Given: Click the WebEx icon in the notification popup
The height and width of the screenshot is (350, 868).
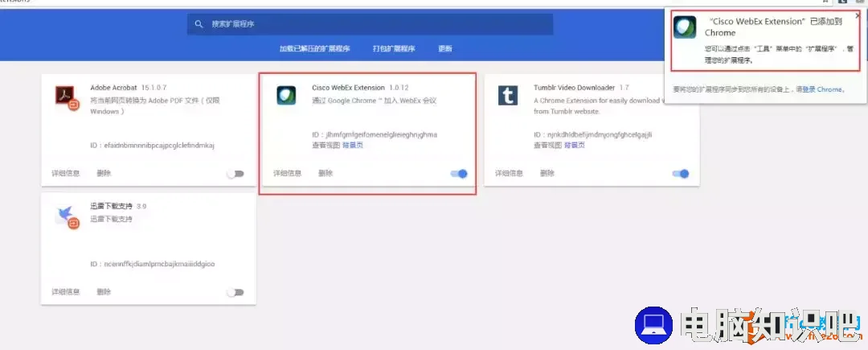Looking at the screenshot, I should point(685,27).
